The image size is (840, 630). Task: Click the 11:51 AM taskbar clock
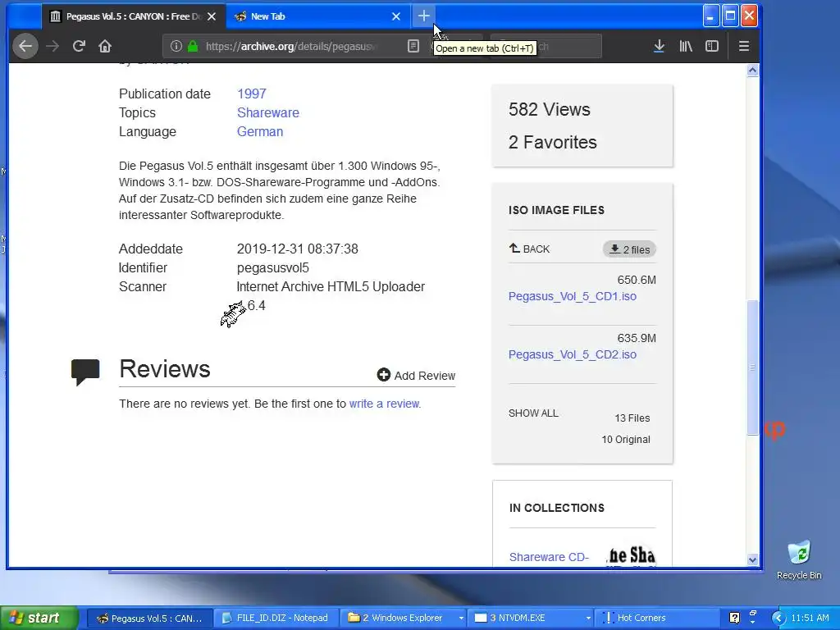click(810, 618)
